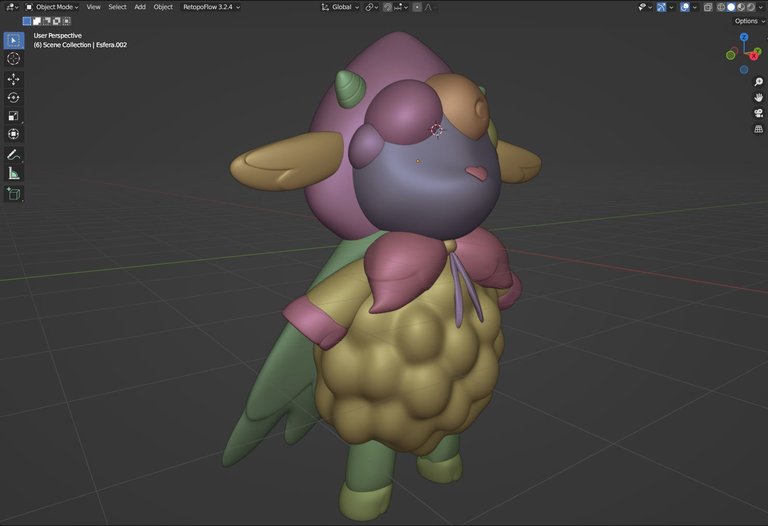Open the Object menu
The image size is (768, 526).
[163, 7]
